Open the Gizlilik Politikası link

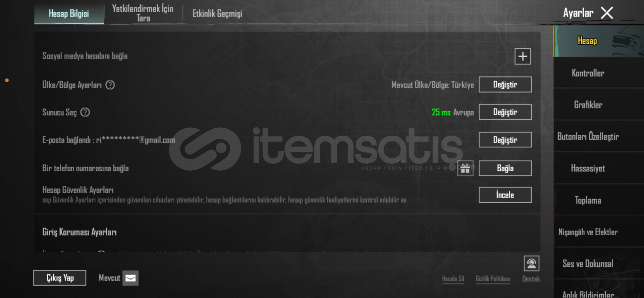pyautogui.click(x=493, y=279)
